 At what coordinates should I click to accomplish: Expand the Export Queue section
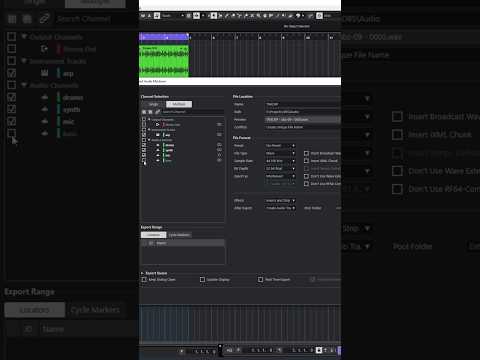(143, 273)
